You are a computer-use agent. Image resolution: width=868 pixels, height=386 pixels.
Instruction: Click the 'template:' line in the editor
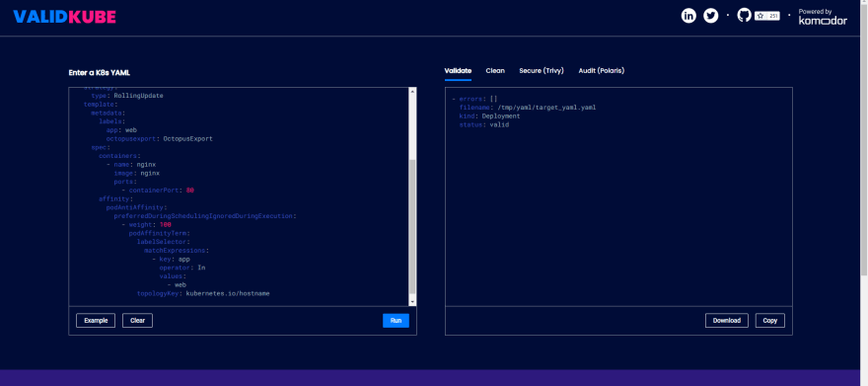[101, 104]
